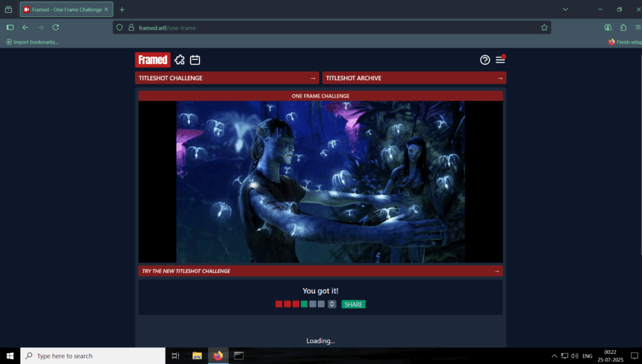Viewport: 642px width, 364px height.
Task: Open the calendar archive icon
Action: [x=195, y=60]
